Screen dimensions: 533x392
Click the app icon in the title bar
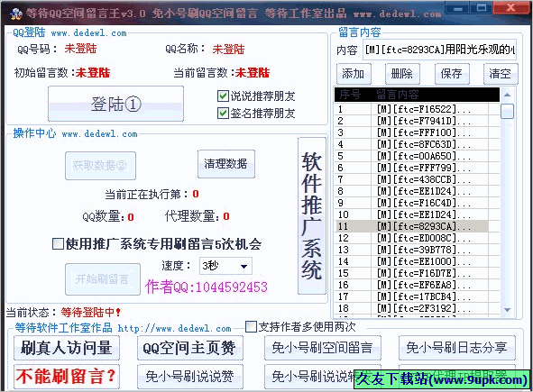[x=15, y=14]
